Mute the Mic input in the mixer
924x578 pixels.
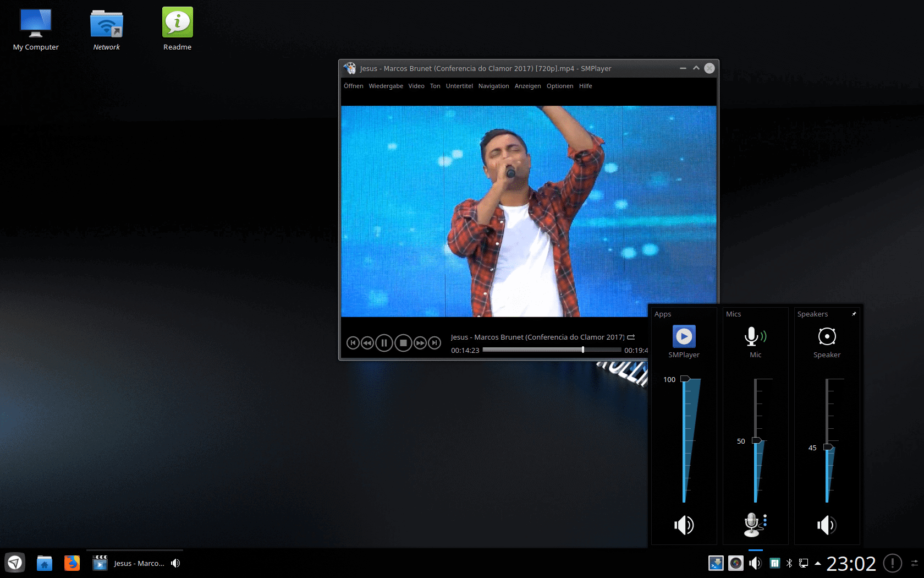click(x=755, y=525)
